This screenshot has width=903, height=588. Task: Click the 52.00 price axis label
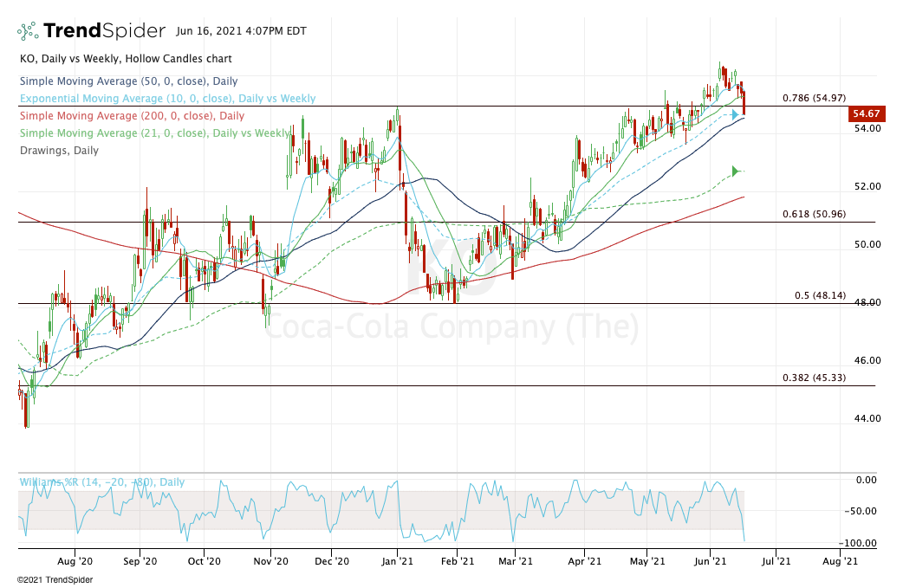coord(867,186)
